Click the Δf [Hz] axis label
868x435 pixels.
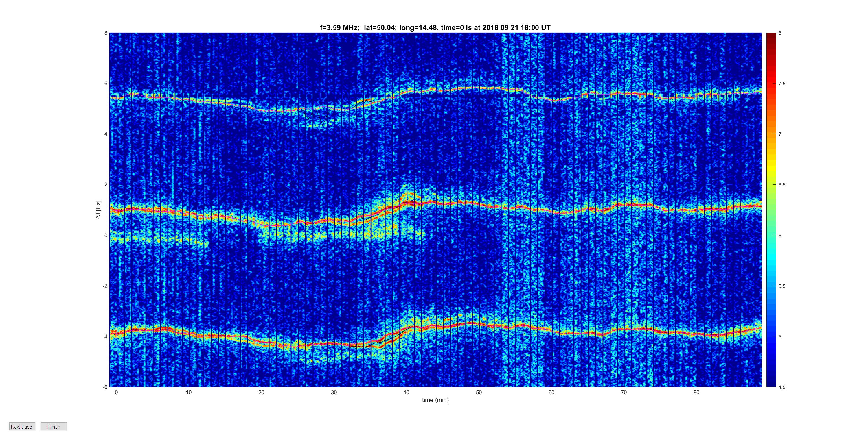[x=98, y=210]
